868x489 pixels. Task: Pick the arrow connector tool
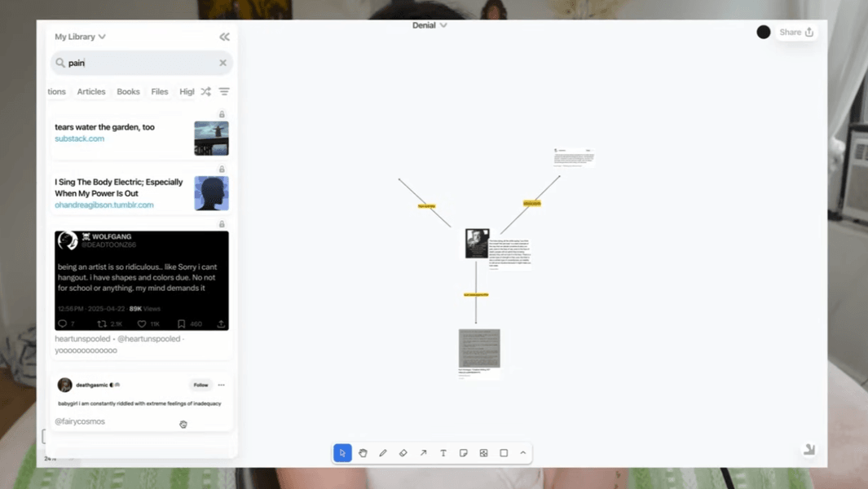coord(423,453)
